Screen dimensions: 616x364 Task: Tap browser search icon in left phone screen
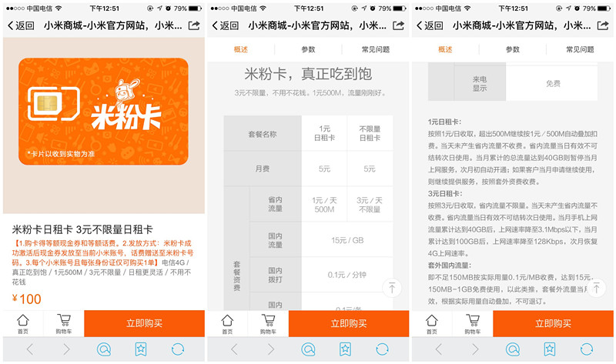104,349
